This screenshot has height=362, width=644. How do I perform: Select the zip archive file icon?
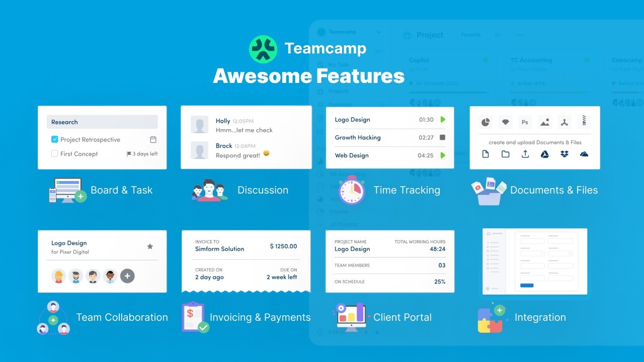(x=584, y=122)
